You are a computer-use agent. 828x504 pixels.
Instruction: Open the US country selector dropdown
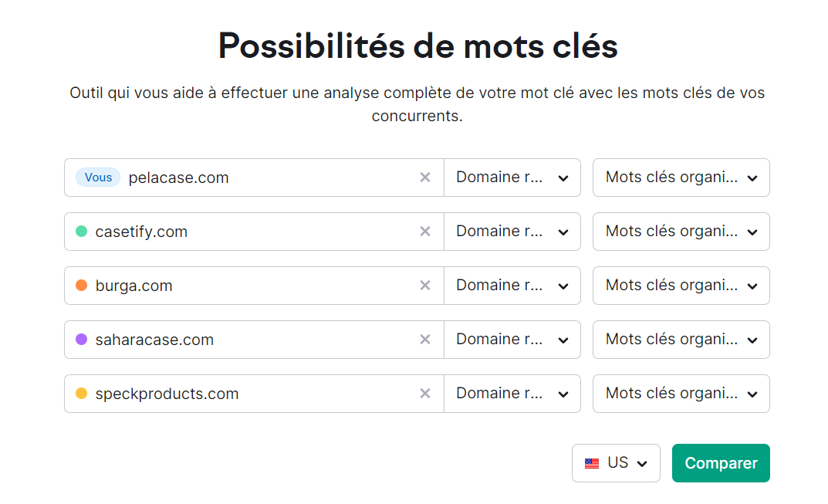(616, 462)
